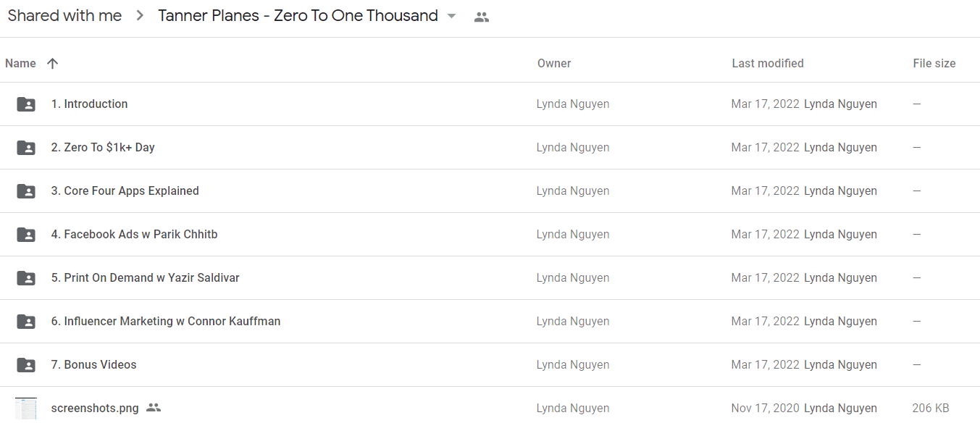Select the Influencer Marketing folder icon
Image resolution: width=980 pixels, height=423 pixels.
26,322
